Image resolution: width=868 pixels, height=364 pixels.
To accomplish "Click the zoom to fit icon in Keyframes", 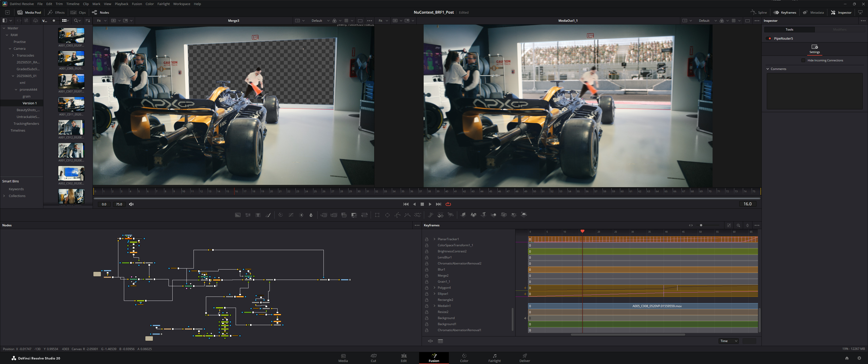I will coord(729,225).
